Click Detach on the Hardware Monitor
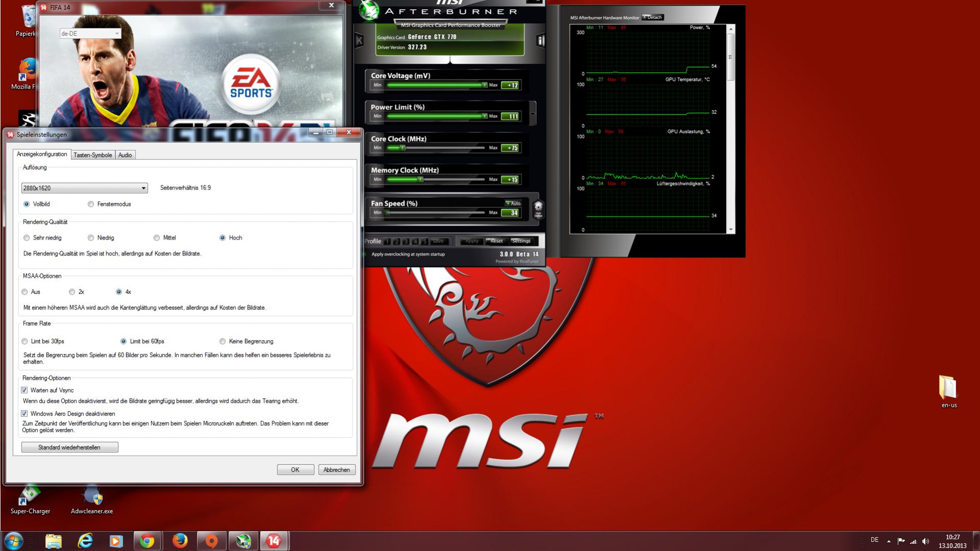Screen dimensions: 980x551 [653, 17]
